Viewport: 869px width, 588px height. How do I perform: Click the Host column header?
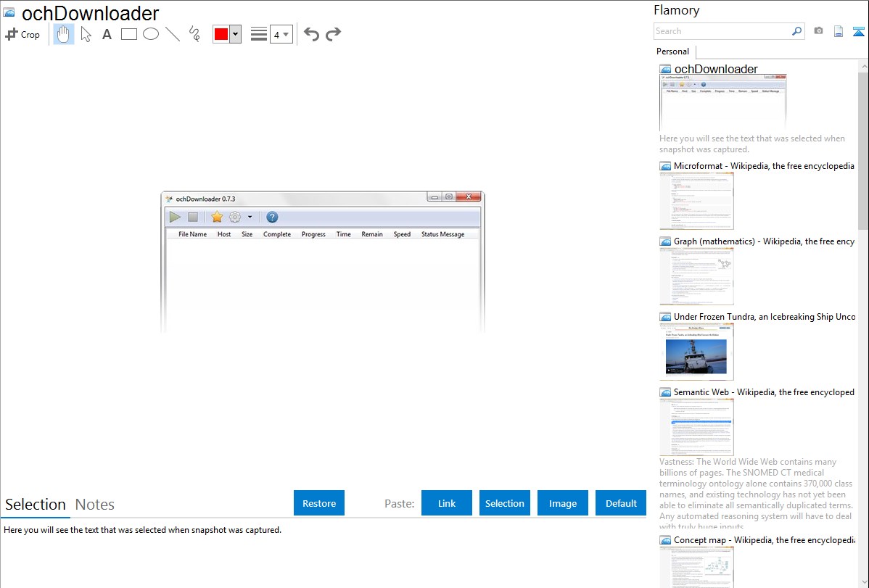pyautogui.click(x=224, y=234)
